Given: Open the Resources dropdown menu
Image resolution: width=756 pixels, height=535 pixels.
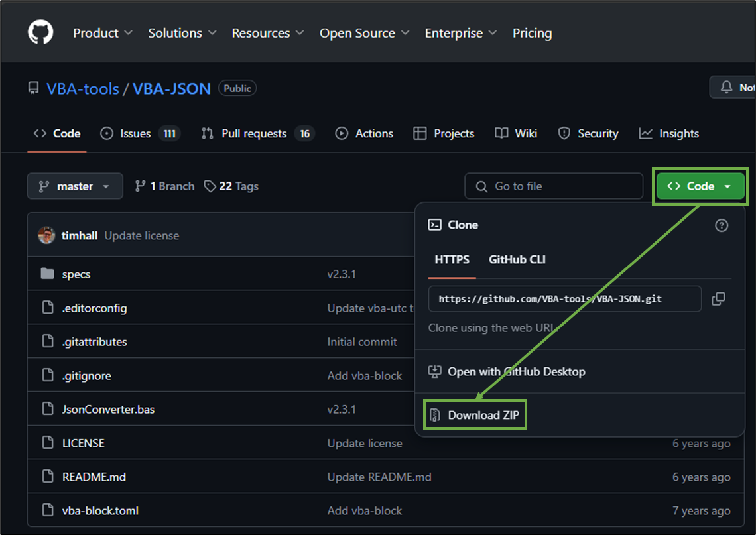Looking at the screenshot, I should coord(268,33).
